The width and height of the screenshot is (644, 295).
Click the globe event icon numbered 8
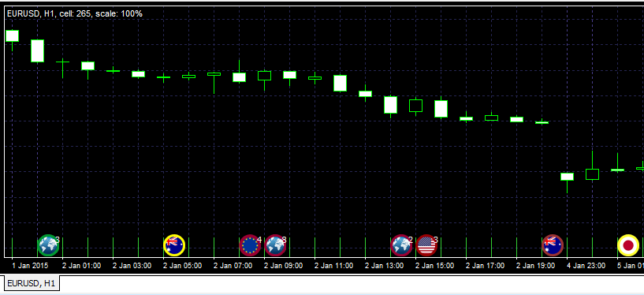275,245
